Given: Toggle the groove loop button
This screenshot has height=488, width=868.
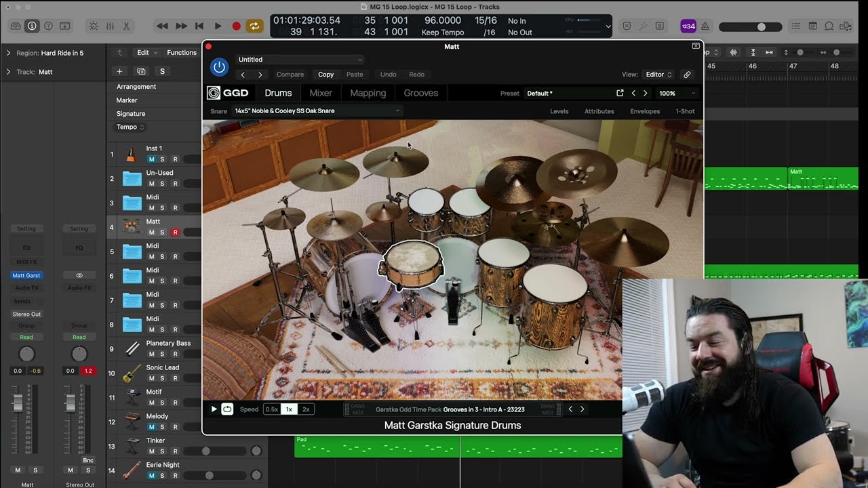Looking at the screenshot, I should click(227, 409).
